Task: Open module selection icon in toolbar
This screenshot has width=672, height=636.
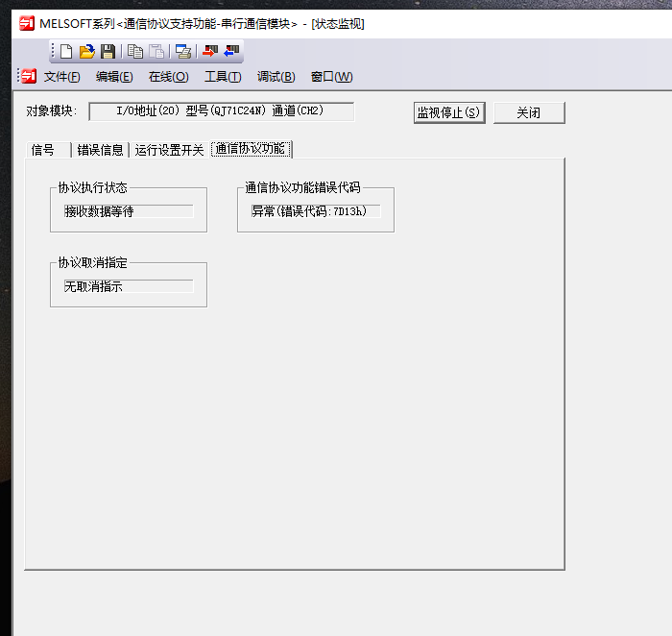Action: coord(182,52)
